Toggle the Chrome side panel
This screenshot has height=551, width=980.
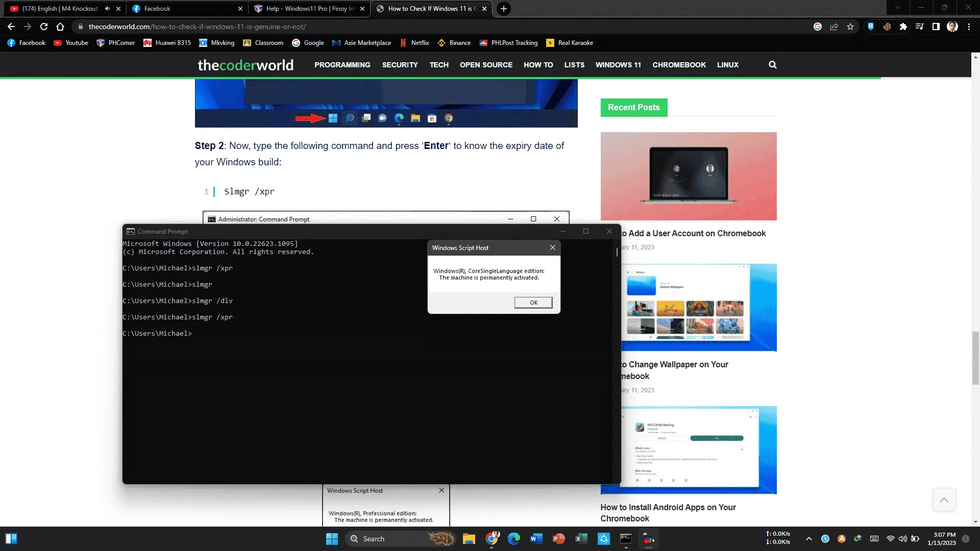pos(936,27)
